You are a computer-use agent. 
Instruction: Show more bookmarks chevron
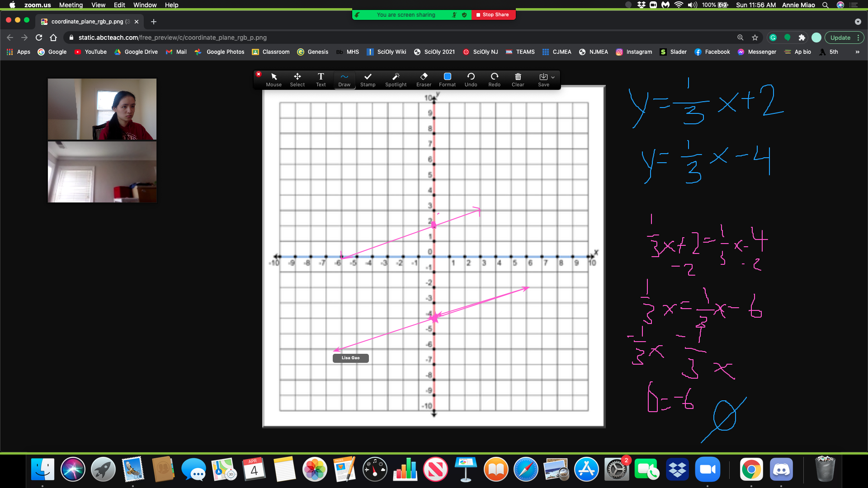point(857,52)
